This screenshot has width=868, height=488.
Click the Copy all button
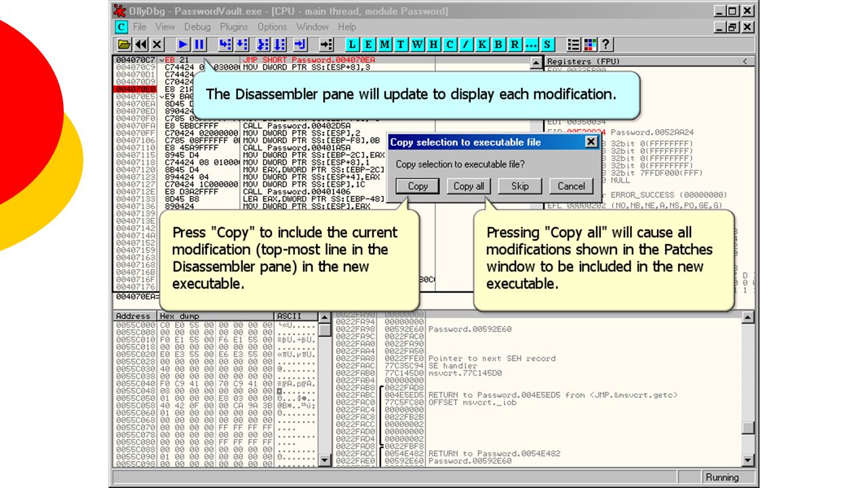469,186
